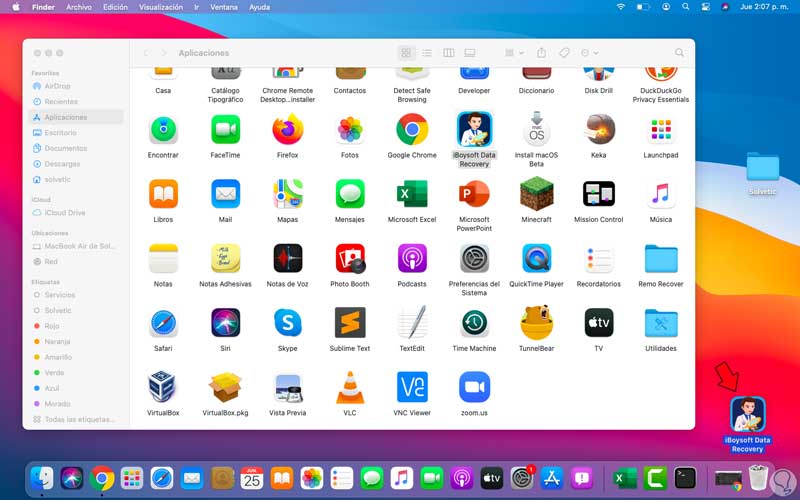The image size is (800, 500).
Task: Select the Notas de Voz app
Action: [288, 259]
